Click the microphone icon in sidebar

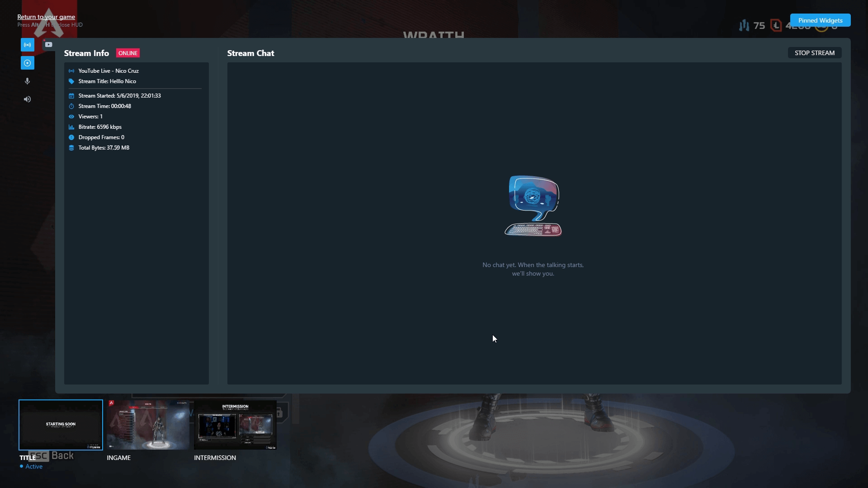click(28, 81)
